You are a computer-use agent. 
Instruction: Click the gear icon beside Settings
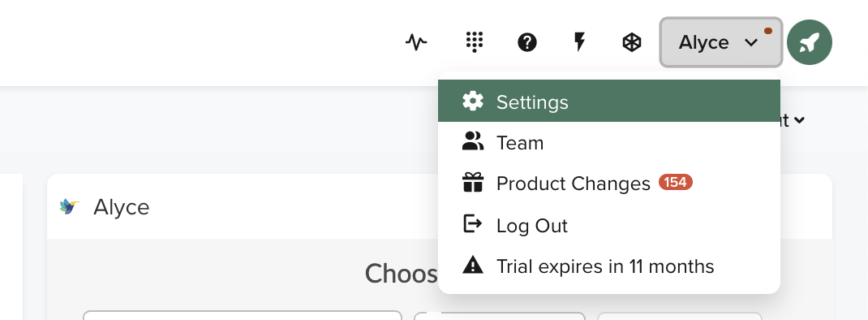pyautogui.click(x=473, y=101)
